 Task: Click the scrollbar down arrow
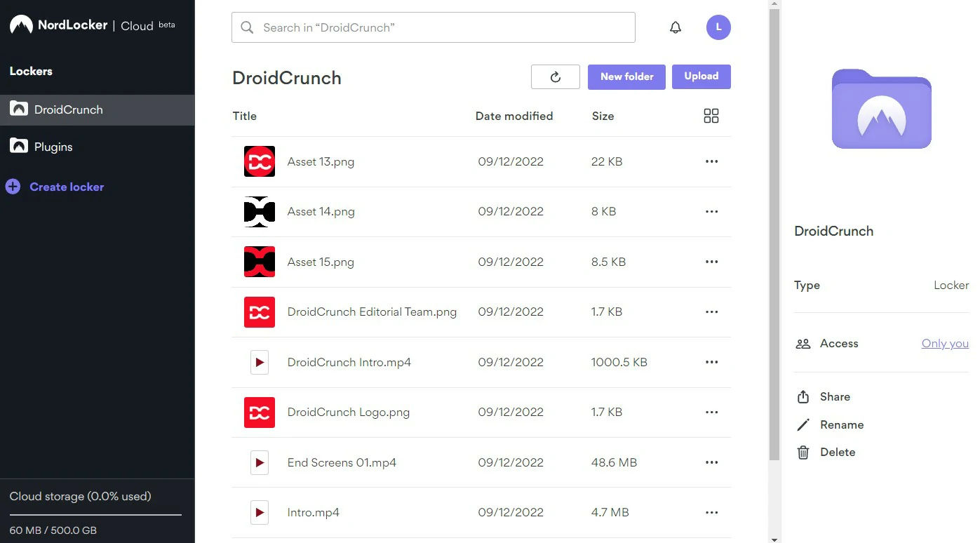click(774, 539)
